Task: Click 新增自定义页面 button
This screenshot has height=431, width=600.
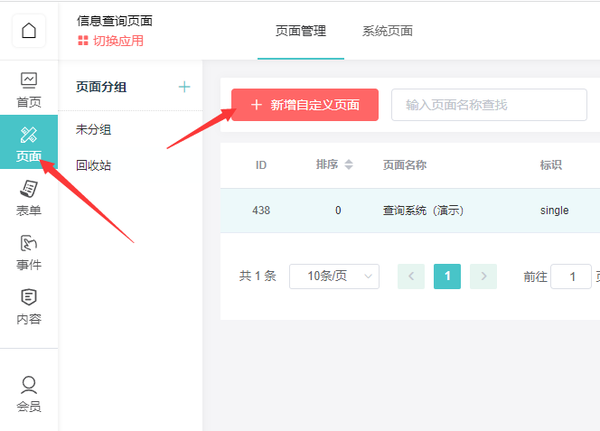Action: coord(305,105)
